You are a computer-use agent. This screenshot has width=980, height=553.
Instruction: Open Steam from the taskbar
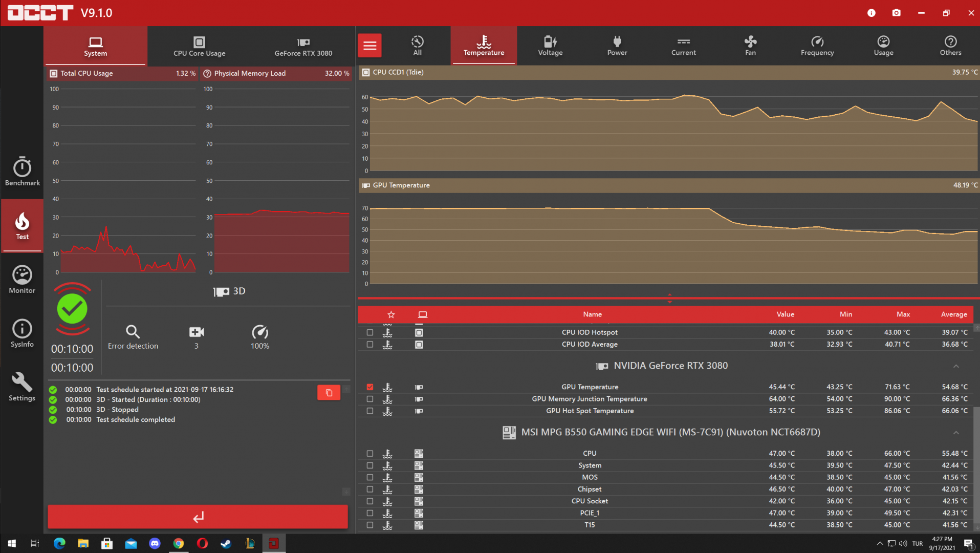(226, 543)
